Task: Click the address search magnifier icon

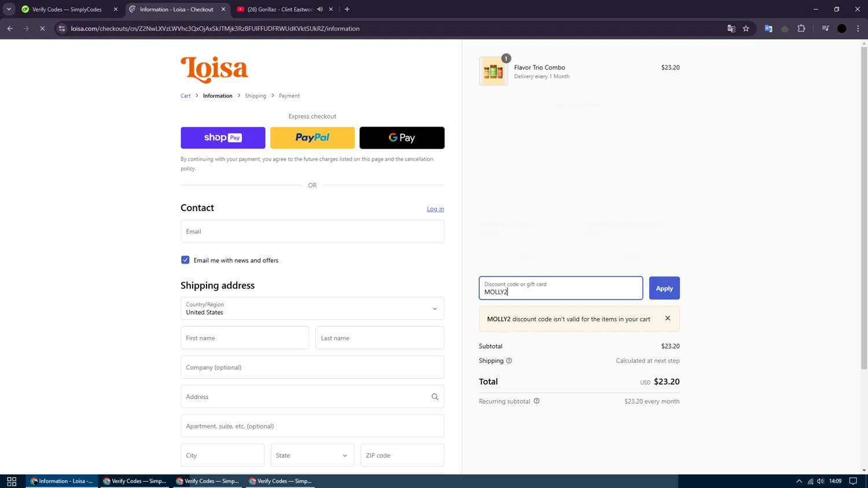Action: (x=435, y=397)
